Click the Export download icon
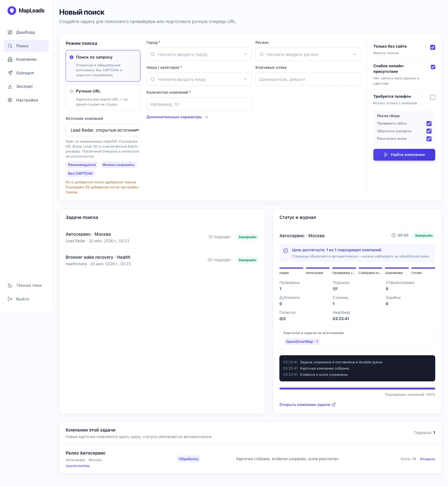The width and height of the screenshot is (448, 486). tap(10, 87)
